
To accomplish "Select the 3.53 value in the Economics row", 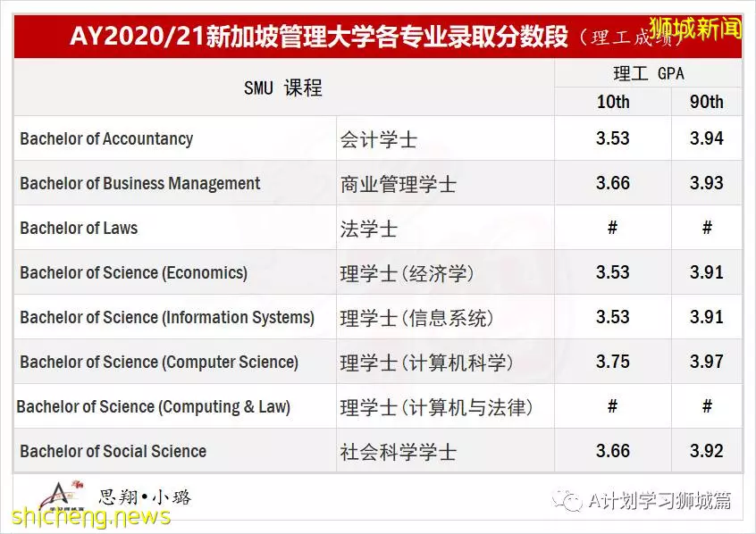I will [613, 272].
